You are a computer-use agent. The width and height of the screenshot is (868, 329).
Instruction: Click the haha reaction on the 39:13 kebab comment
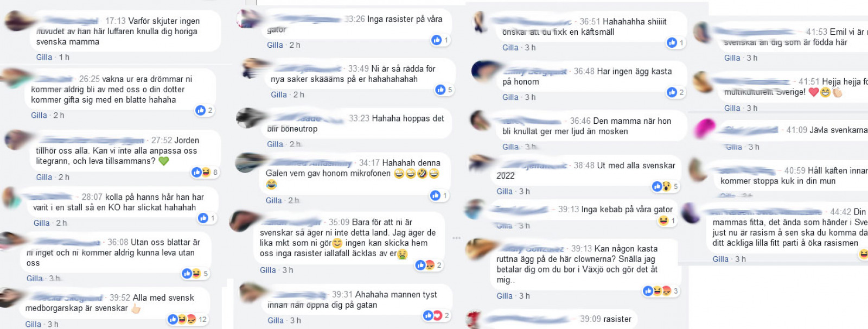[663, 220]
